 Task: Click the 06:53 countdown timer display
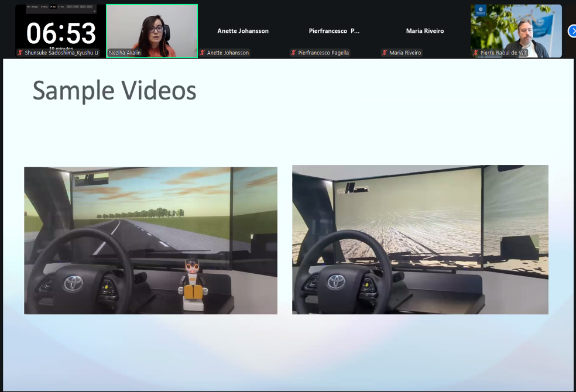click(61, 33)
